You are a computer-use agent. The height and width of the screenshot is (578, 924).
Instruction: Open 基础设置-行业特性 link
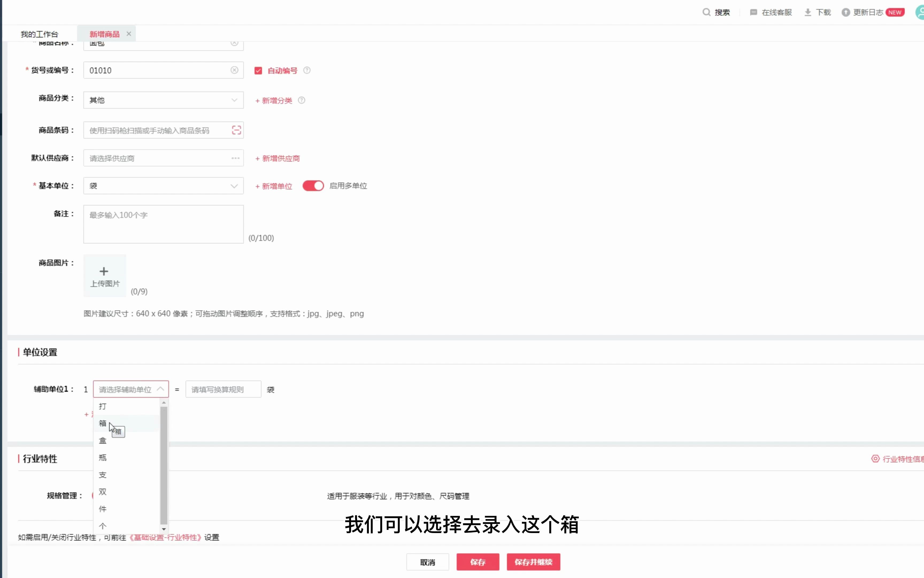pyautogui.click(x=165, y=537)
